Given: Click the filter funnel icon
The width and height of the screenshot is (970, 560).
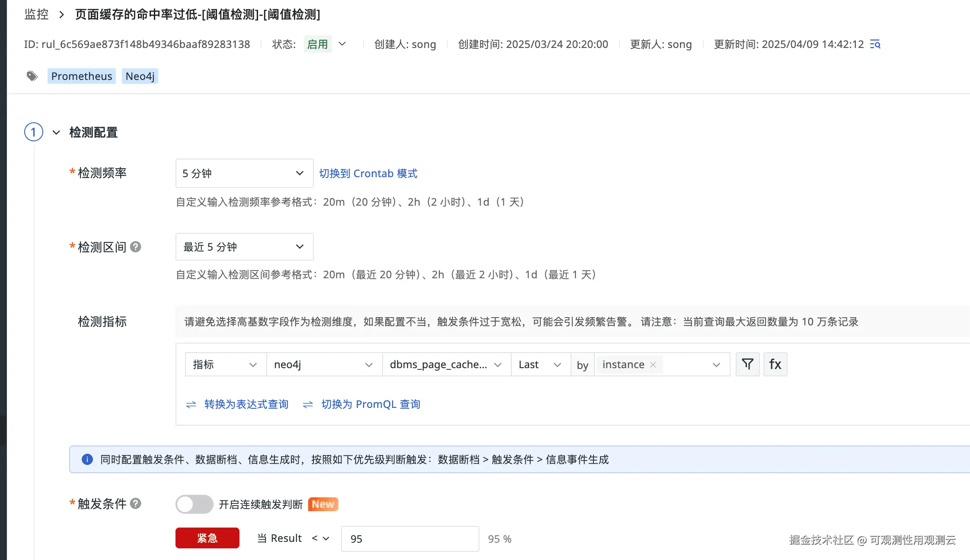Looking at the screenshot, I should tap(747, 364).
